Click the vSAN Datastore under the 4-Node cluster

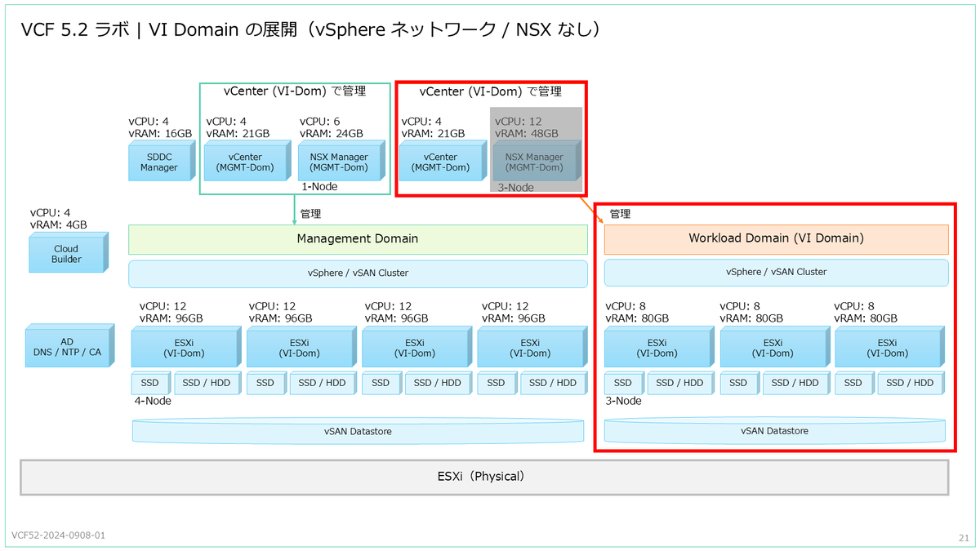click(358, 431)
